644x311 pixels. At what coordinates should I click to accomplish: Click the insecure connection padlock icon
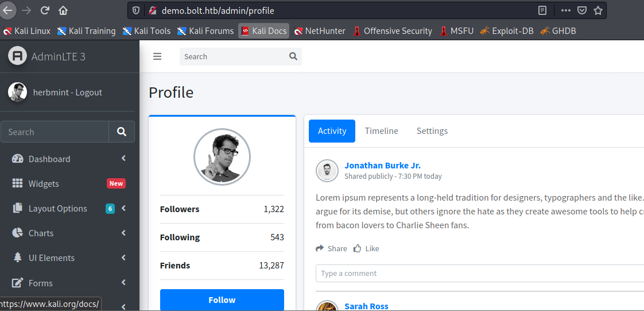tap(152, 11)
